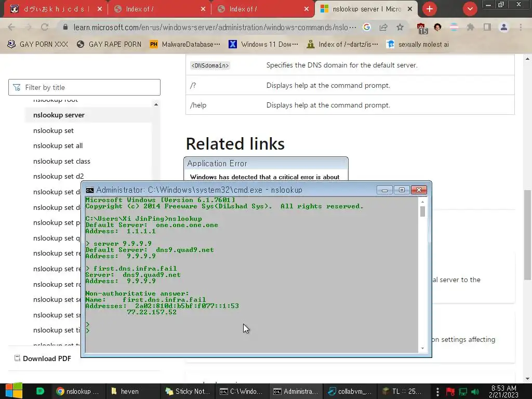The image size is (532, 399).
Task: Switch to the second 'Index of /' tab
Action: click(160, 9)
